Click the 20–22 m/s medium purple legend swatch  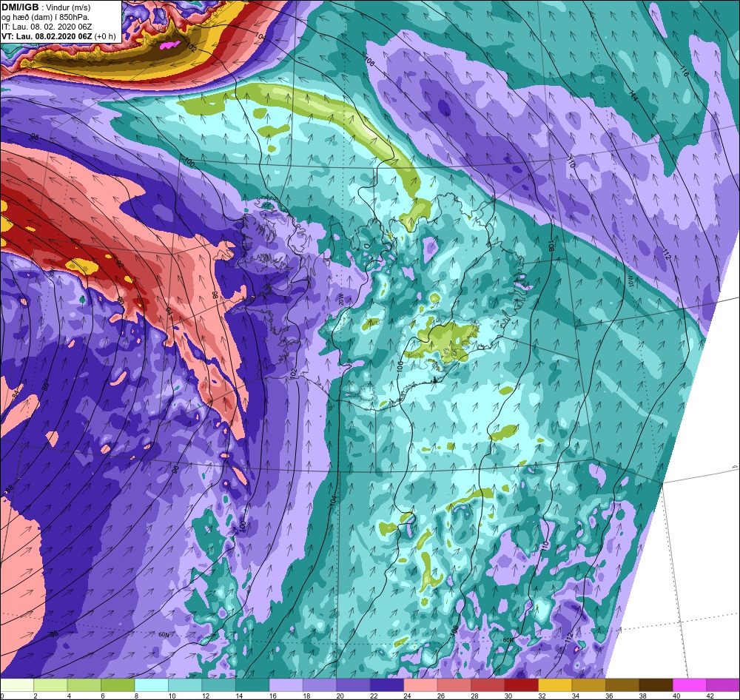click(x=353, y=685)
